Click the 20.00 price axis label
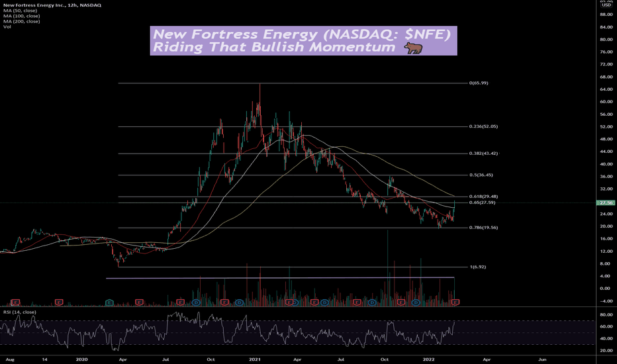The width and height of the screenshot is (617, 364). [x=606, y=226]
